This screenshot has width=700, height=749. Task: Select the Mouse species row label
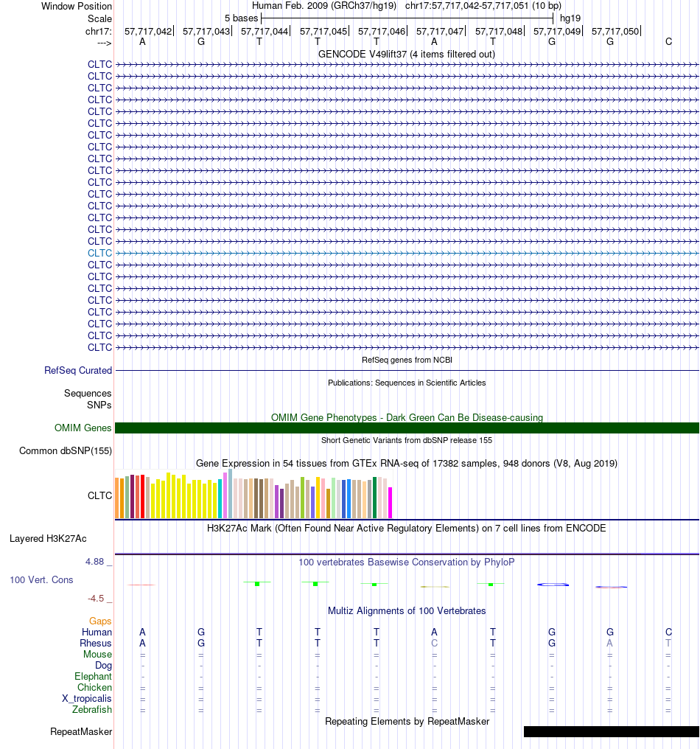coord(97,654)
